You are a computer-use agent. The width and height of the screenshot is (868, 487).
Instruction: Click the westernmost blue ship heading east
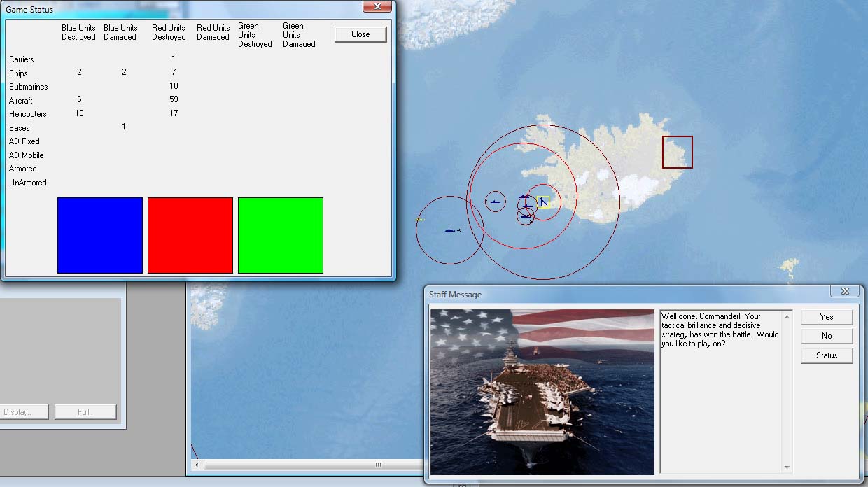pos(450,230)
